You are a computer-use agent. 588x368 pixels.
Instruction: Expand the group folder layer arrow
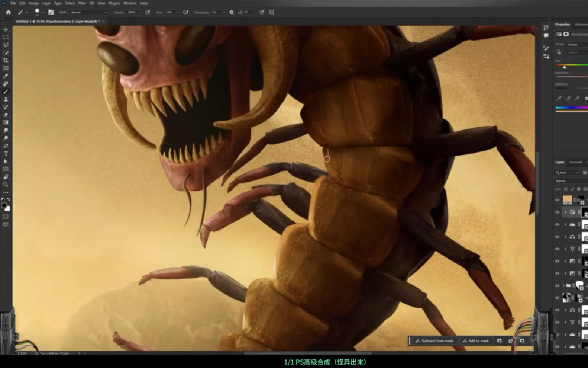[x=563, y=285]
